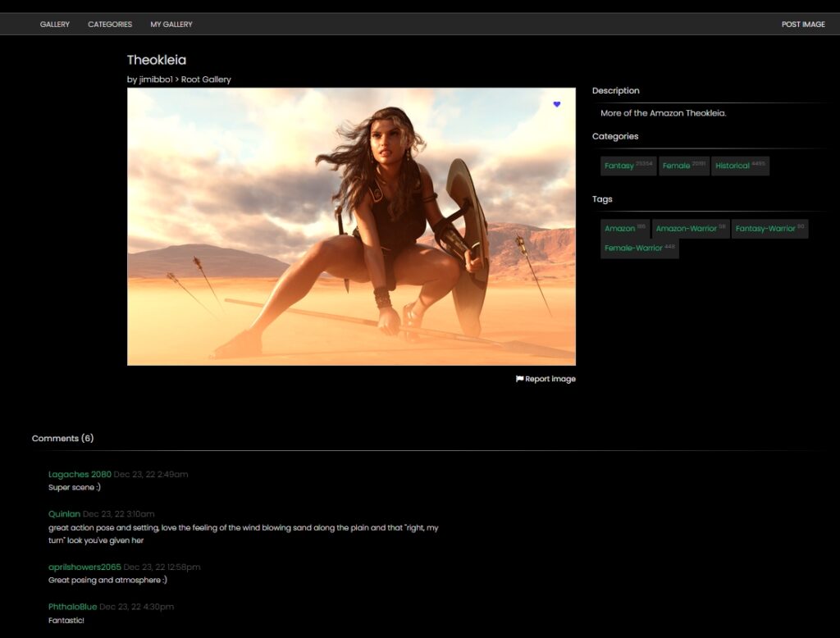Viewport: 840px width, 638px height.
Task: Click the Amazon tag
Action: 620,229
